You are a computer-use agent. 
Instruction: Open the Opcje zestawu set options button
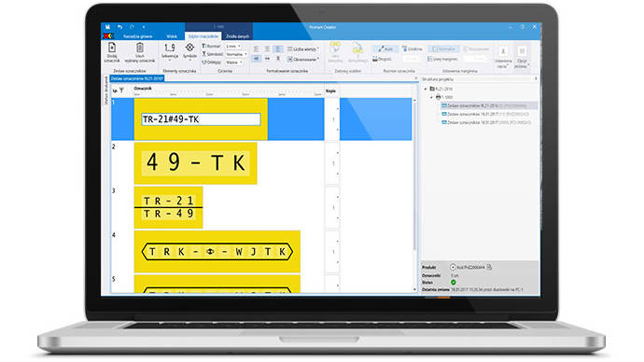pyautogui.click(x=521, y=56)
